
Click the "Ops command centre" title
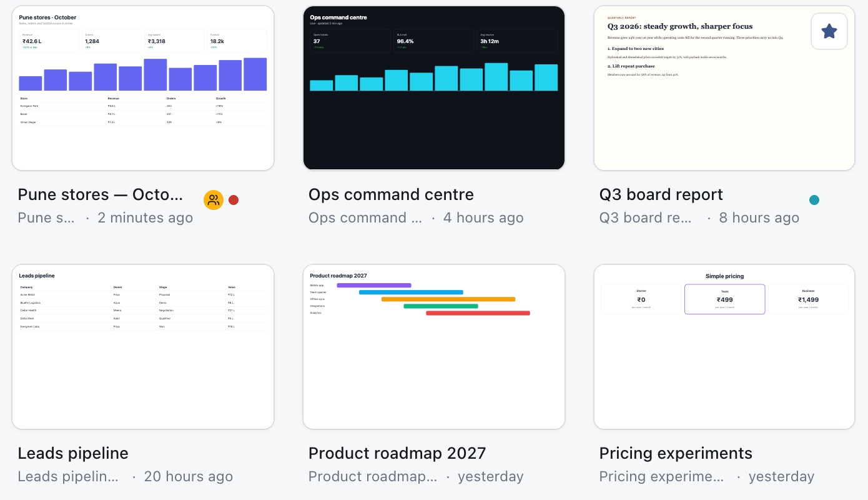tap(391, 194)
